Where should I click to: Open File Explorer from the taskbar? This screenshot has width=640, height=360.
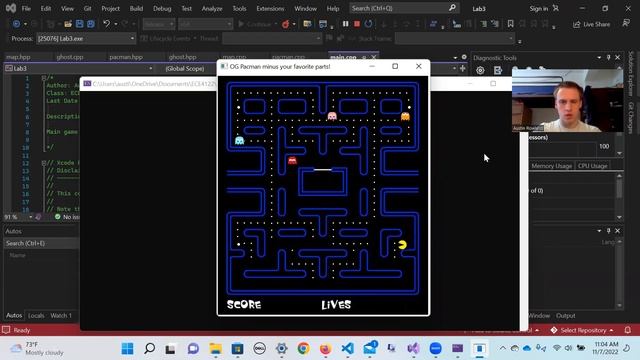[x=216, y=349]
